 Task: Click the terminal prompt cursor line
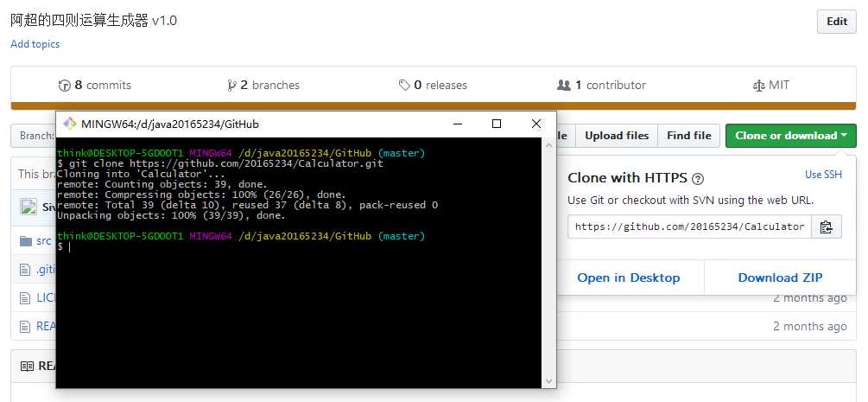(x=64, y=246)
